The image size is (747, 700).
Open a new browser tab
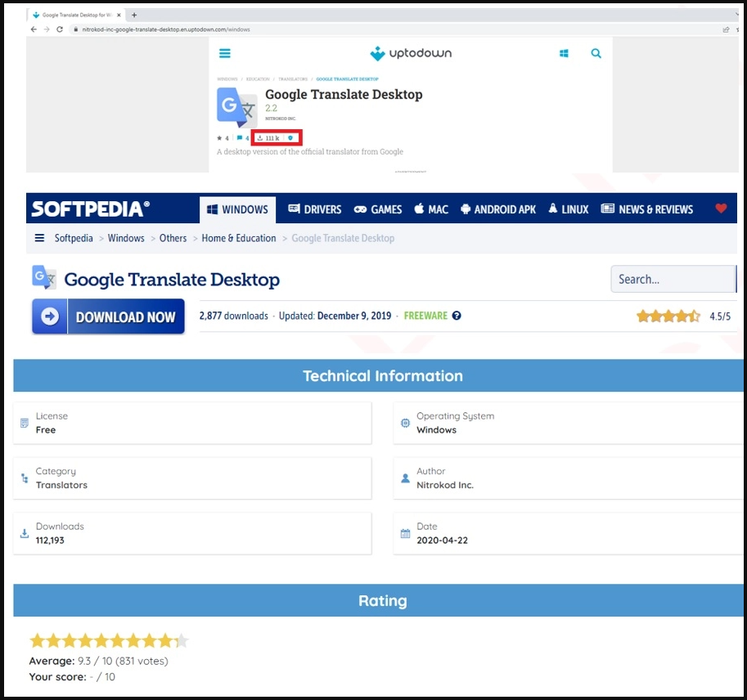(x=134, y=15)
